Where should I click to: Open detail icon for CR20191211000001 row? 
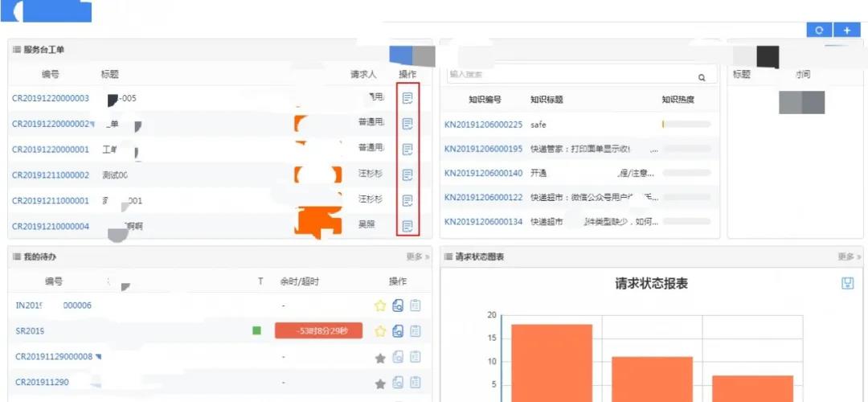[x=407, y=200]
